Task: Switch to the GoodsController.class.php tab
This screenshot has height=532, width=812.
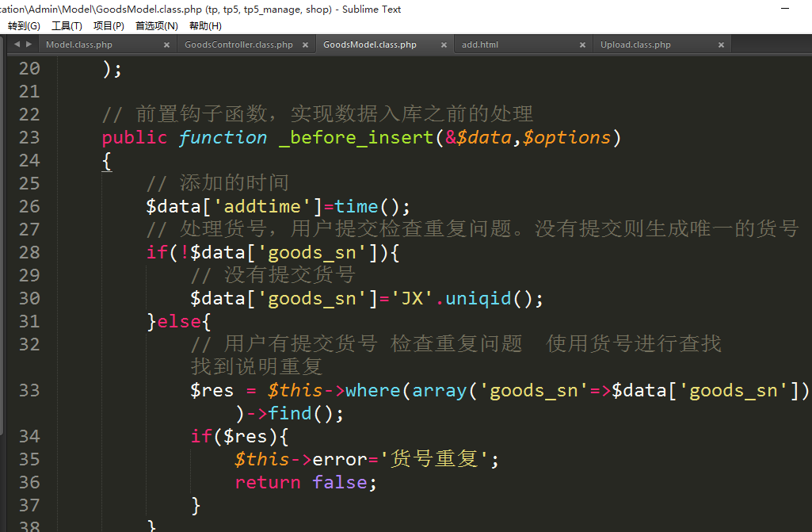Action: [x=238, y=45]
